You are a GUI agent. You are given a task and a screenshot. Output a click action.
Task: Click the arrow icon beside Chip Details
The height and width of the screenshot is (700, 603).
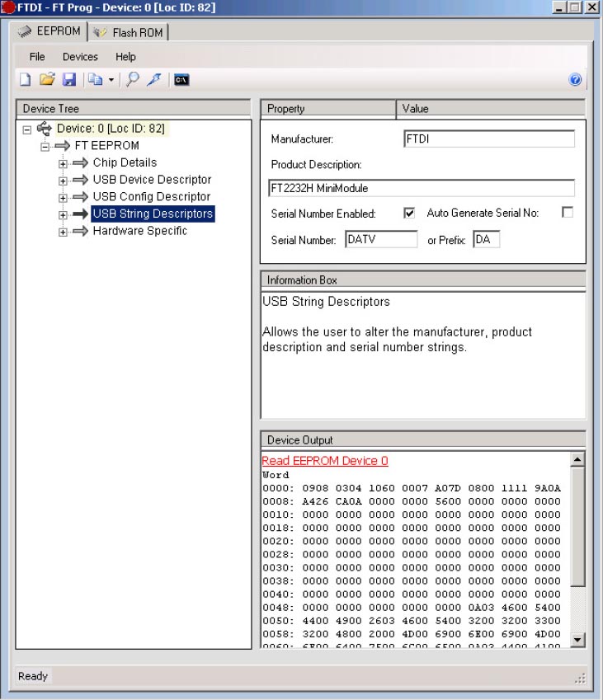80,162
